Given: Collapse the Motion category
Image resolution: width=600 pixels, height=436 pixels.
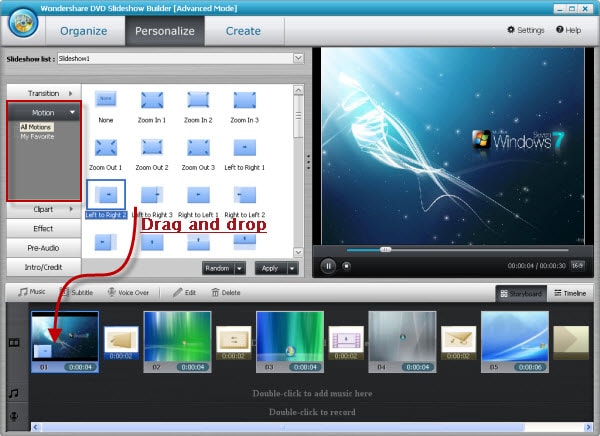Looking at the screenshot, I should pyautogui.click(x=44, y=113).
